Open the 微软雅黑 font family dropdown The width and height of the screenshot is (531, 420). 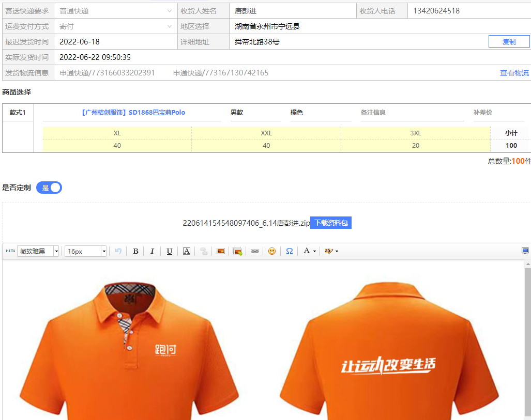click(38, 251)
